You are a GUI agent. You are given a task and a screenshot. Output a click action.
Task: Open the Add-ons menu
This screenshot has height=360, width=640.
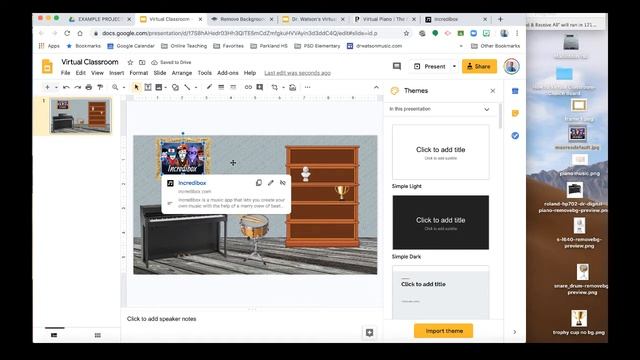[x=227, y=73]
